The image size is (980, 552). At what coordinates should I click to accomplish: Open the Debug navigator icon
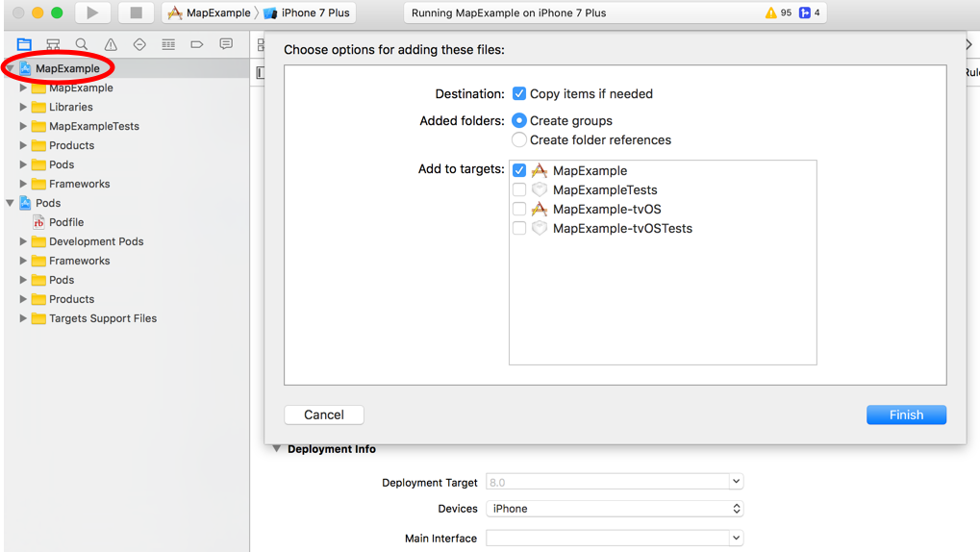click(x=168, y=44)
